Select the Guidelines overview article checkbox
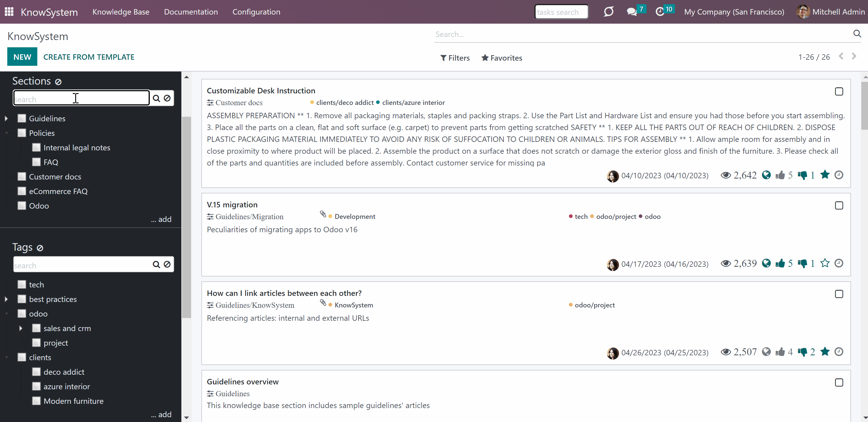The image size is (868, 422). 839,383
